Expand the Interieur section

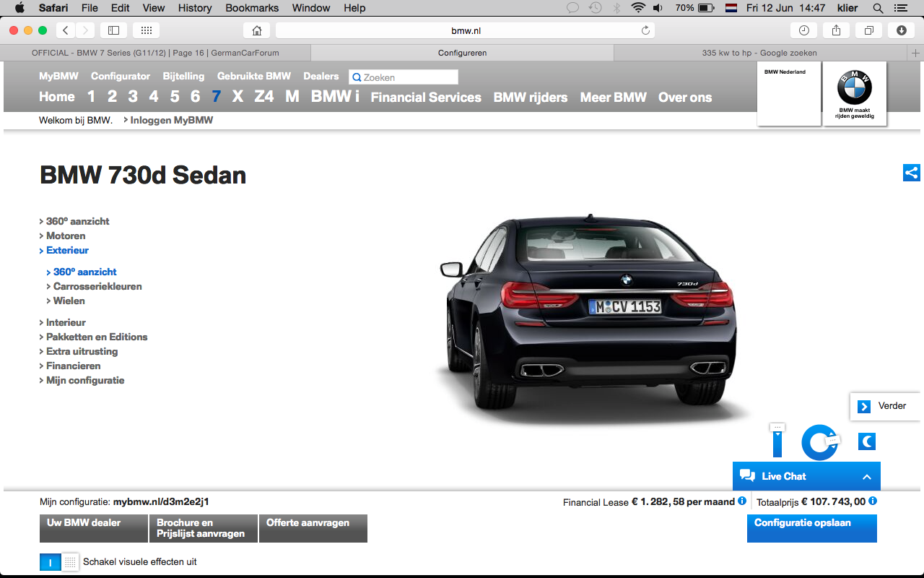66,322
